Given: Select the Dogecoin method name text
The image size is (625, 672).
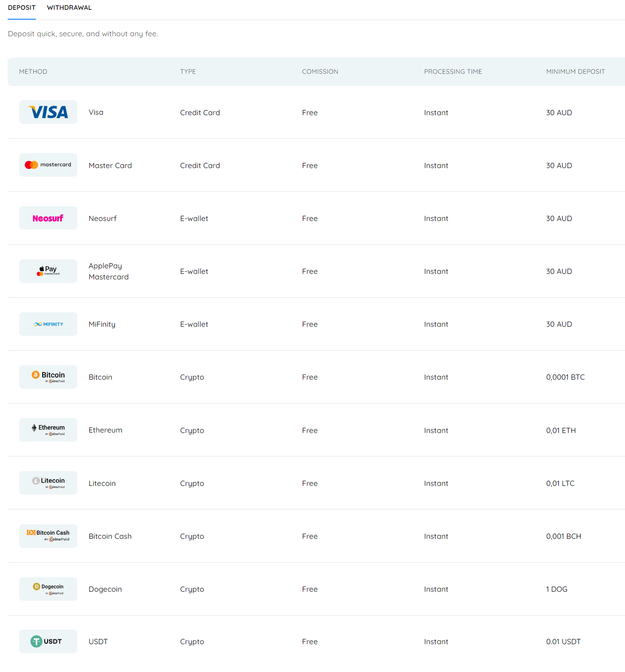Looking at the screenshot, I should [105, 589].
